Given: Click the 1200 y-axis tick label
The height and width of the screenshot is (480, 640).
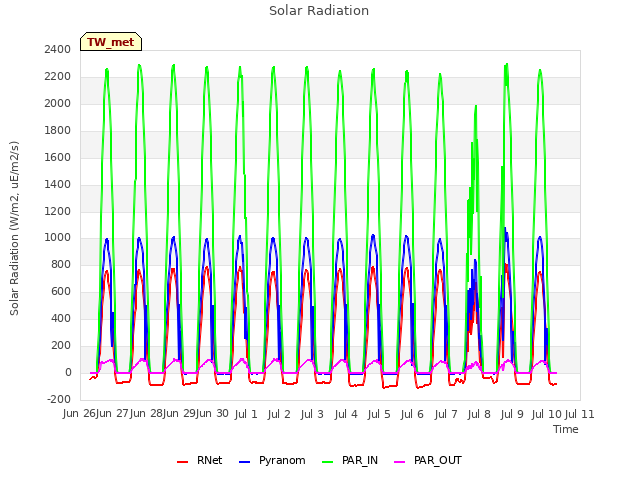Looking at the screenshot, I should click(x=58, y=211).
